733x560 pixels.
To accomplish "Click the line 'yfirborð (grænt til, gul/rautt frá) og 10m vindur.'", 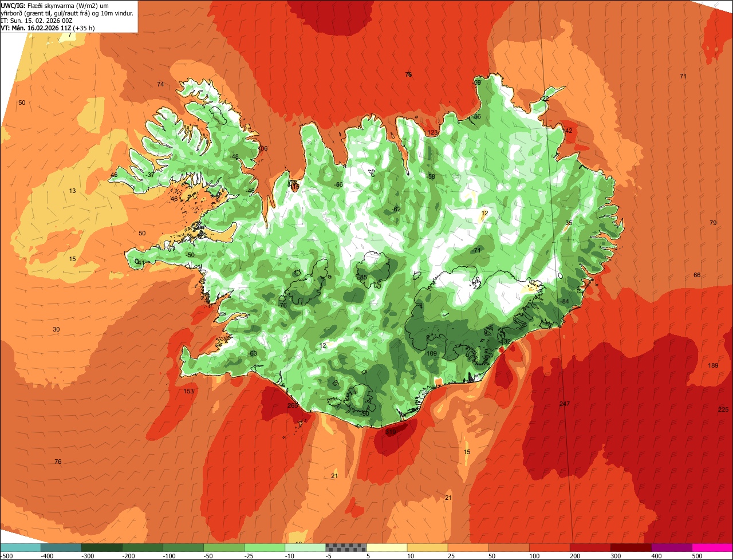I will tap(68, 13).
